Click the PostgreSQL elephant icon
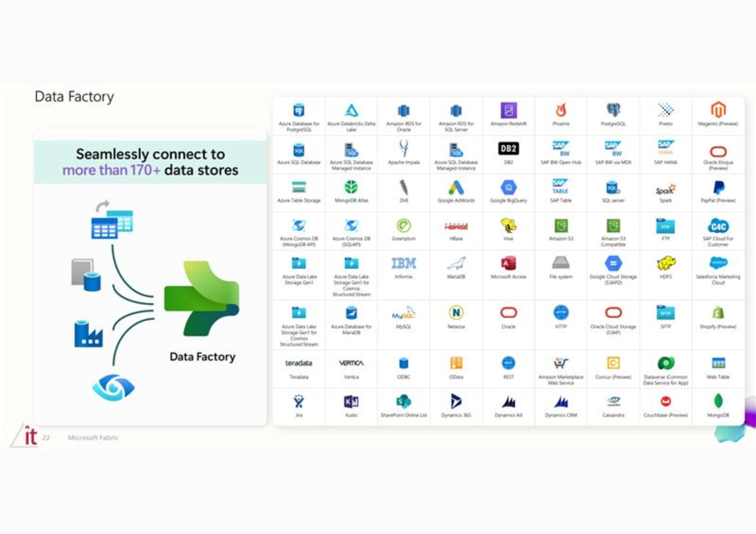 (613, 110)
